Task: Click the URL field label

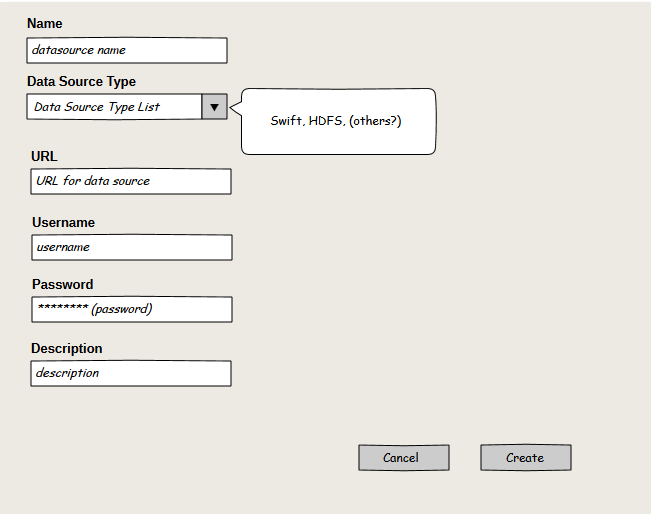Action: pos(44,156)
